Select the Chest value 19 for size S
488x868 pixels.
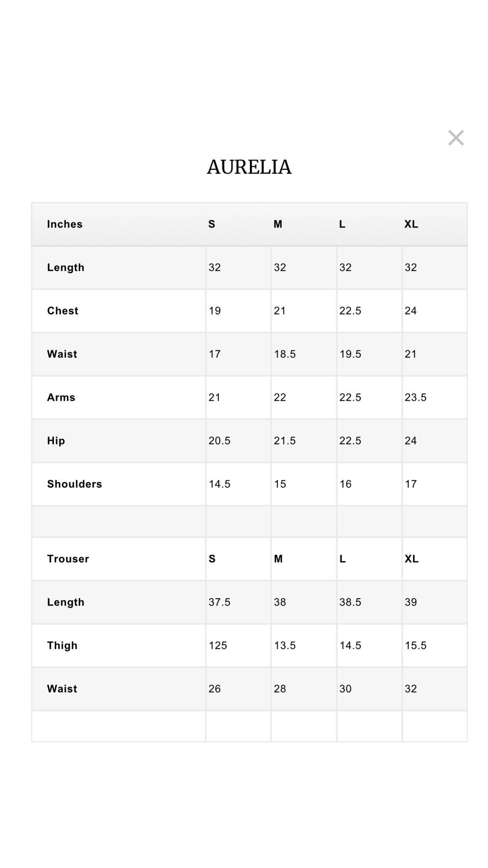(215, 311)
